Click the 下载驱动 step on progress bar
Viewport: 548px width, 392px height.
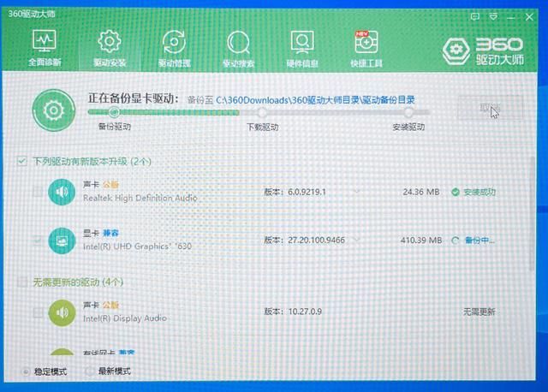(263, 112)
